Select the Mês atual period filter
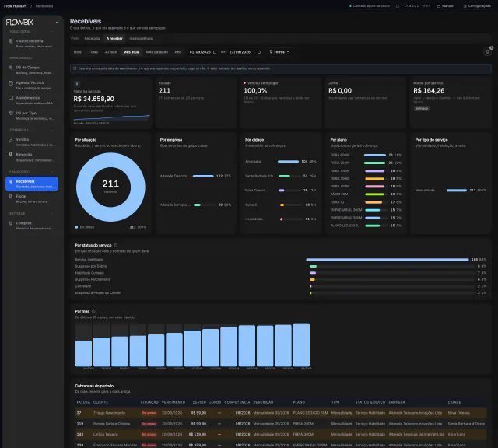This screenshot has width=498, height=448. [132, 52]
